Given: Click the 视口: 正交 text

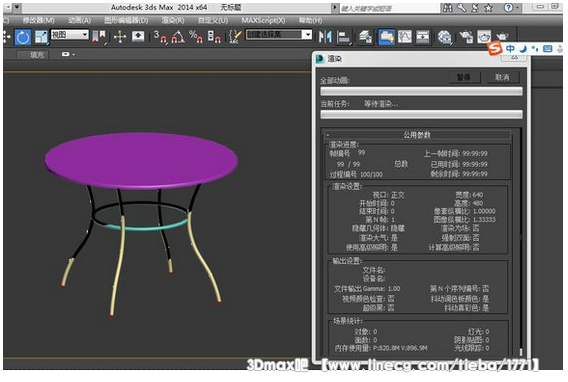Looking at the screenshot, I should click(388, 195).
